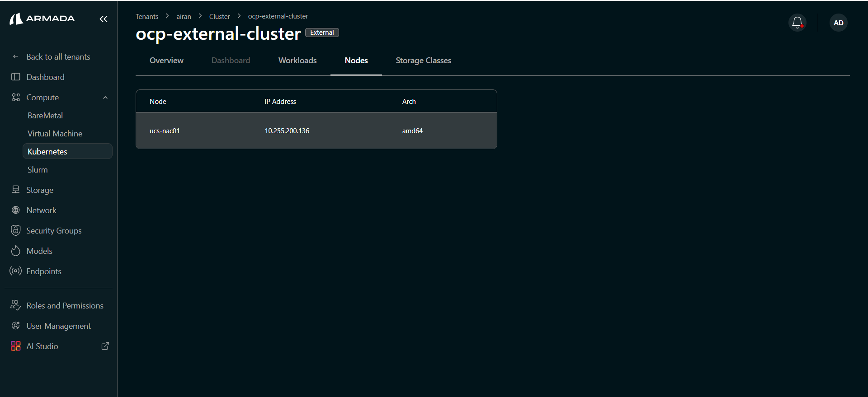Open Slurm under Compute
This screenshot has height=397, width=868.
pos(38,169)
